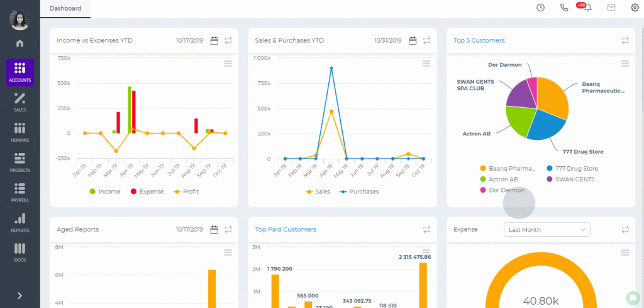
Task: Click the Home icon in sidebar
Action: 19,43
